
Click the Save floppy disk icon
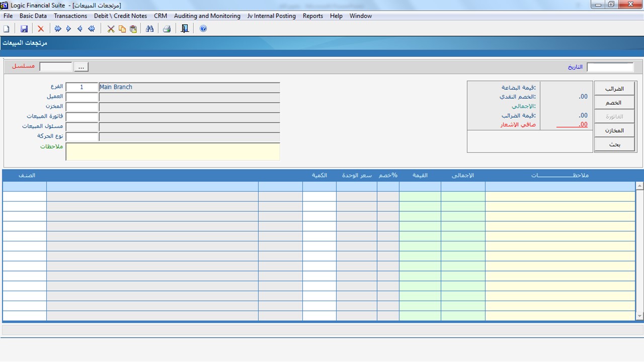[x=24, y=29]
